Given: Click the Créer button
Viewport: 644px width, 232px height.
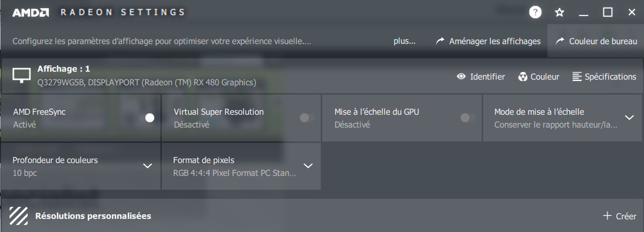Looking at the screenshot, I should coord(620,216).
